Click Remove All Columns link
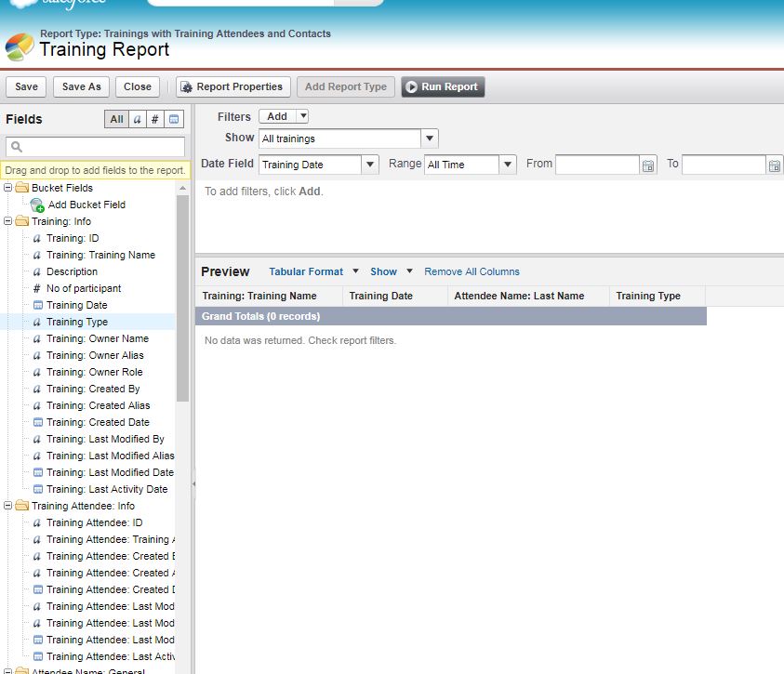784x674 pixels. click(472, 271)
